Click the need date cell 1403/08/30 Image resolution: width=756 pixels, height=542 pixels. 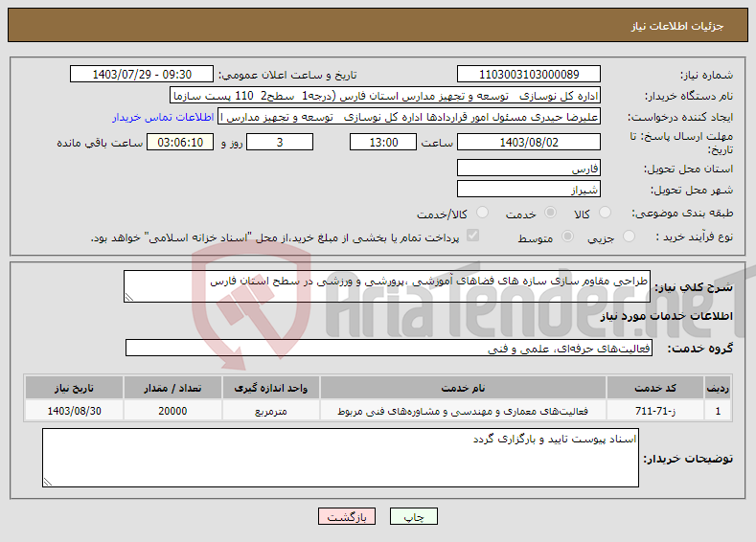pos(74,411)
